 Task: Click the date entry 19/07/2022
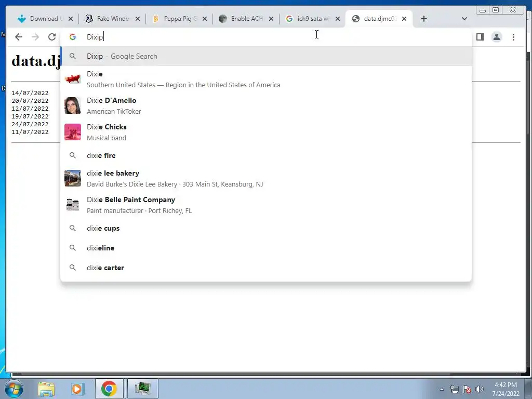click(x=30, y=116)
